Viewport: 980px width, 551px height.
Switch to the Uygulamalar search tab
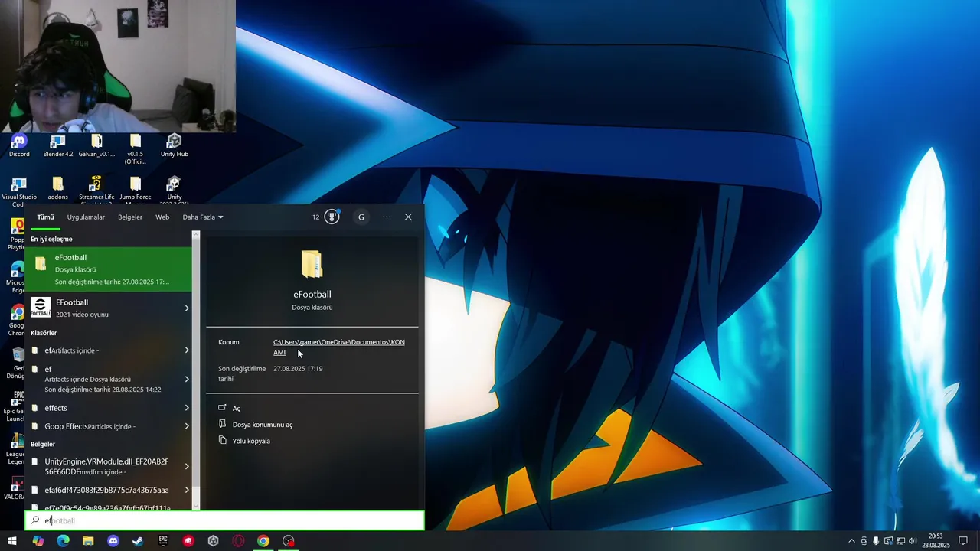tap(86, 217)
